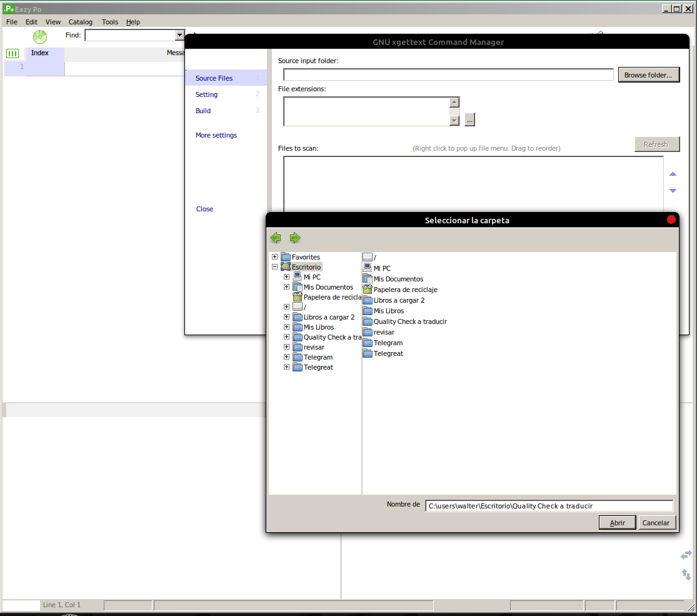The image size is (697, 616).
Task: Select Telegreat folder in right file list
Action: pos(383,353)
